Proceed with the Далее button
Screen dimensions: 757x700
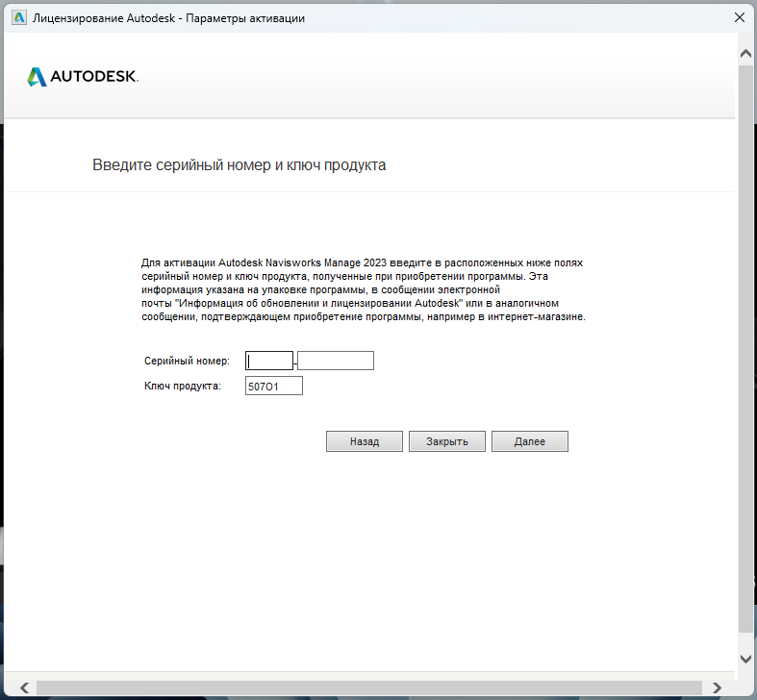click(530, 441)
